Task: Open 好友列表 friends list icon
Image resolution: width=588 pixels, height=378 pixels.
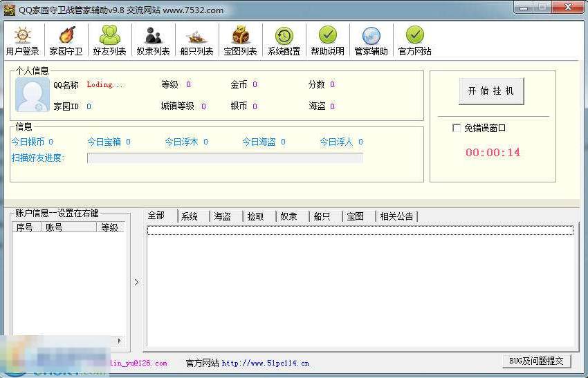Action: 109,41
